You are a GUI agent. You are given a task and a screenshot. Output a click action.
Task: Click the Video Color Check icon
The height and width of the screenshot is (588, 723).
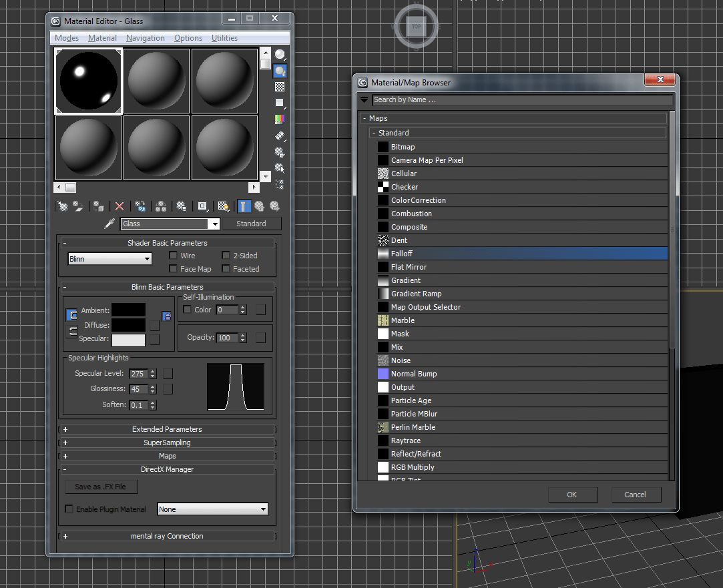(x=280, y=119)
